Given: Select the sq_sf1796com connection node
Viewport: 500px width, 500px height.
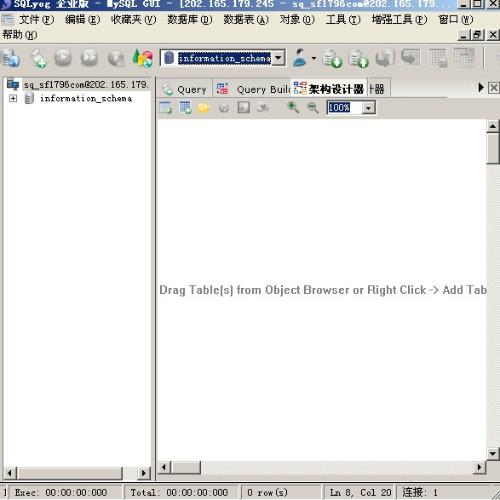Looking at the screenshot, I should (x=85, y=85).
